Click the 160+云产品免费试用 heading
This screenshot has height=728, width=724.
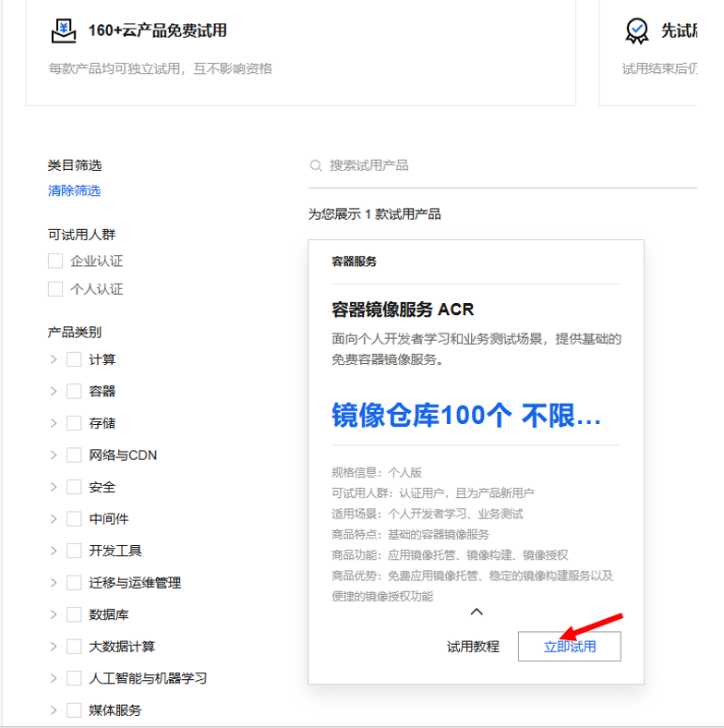click(157, 30)
